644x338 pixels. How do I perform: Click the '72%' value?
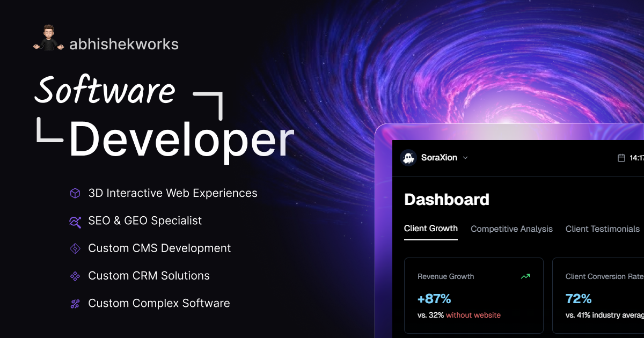point(579,298)
